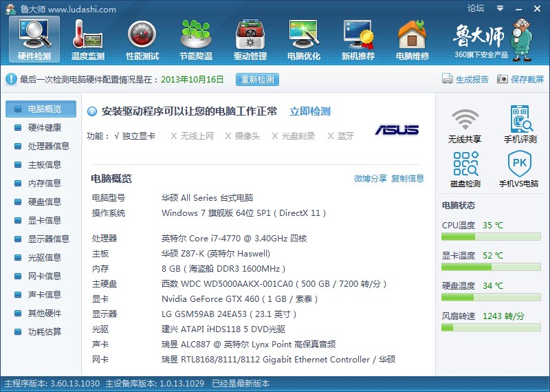Click status bar text 已经是最新版本
Viewport: 550px width, 392px height.
[241, 384]
